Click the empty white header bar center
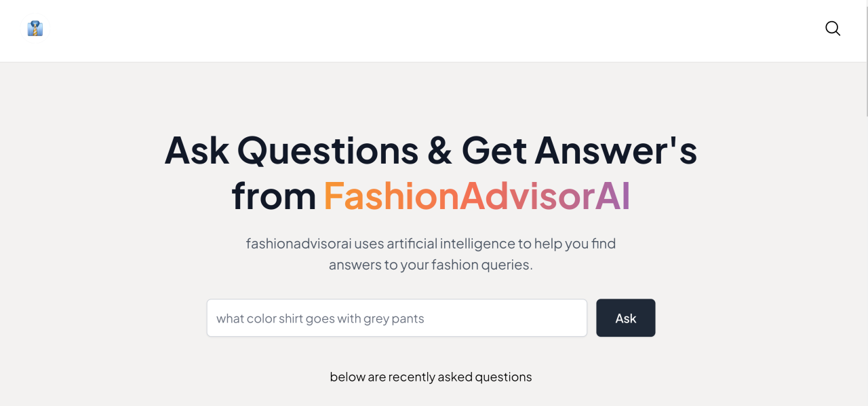This screenshot has width=868, height=406. 434,31
